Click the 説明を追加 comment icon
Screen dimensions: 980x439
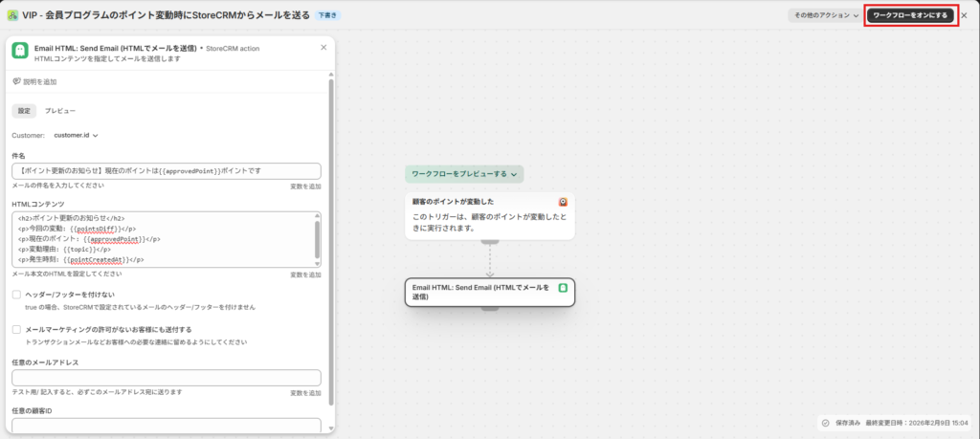16,82
